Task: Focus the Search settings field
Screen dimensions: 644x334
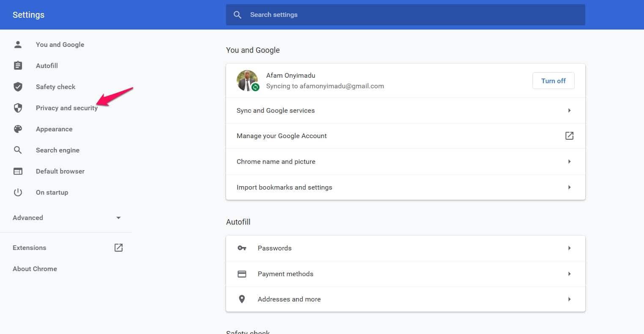Action: pos(406,15)
